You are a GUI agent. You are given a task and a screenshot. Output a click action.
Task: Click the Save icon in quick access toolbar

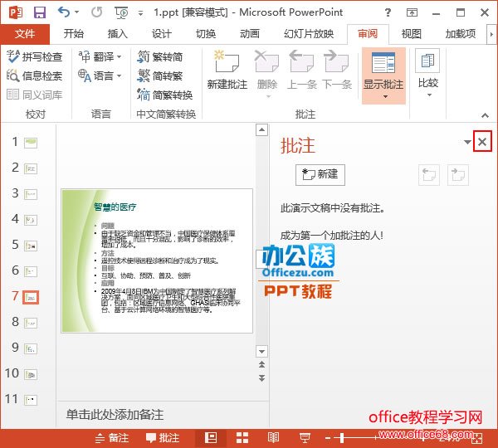(40, 12)
